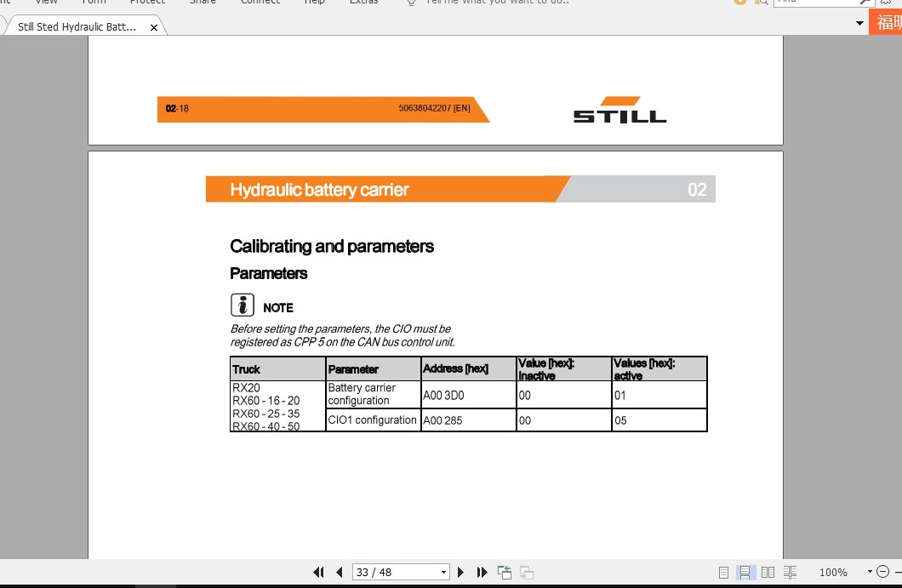Open the page number dropdown list

pyautogui.click(x=443, y=572)
